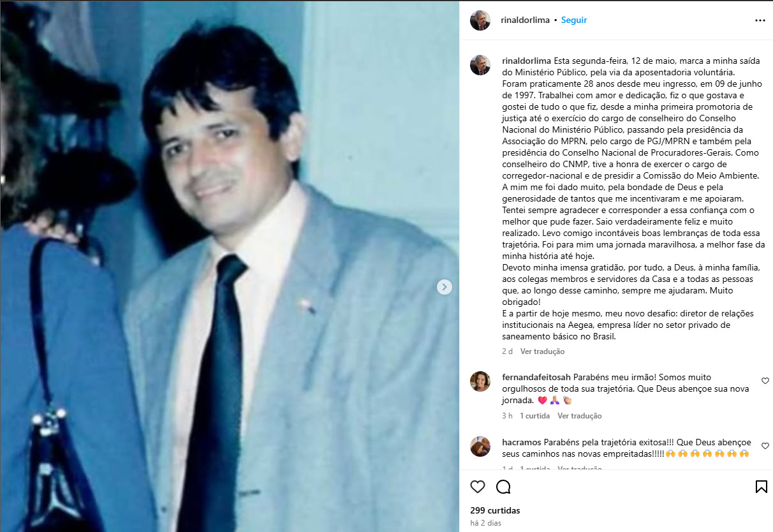
Task: Like fernandafeitosah's comment with the heart
Action: 765,381
